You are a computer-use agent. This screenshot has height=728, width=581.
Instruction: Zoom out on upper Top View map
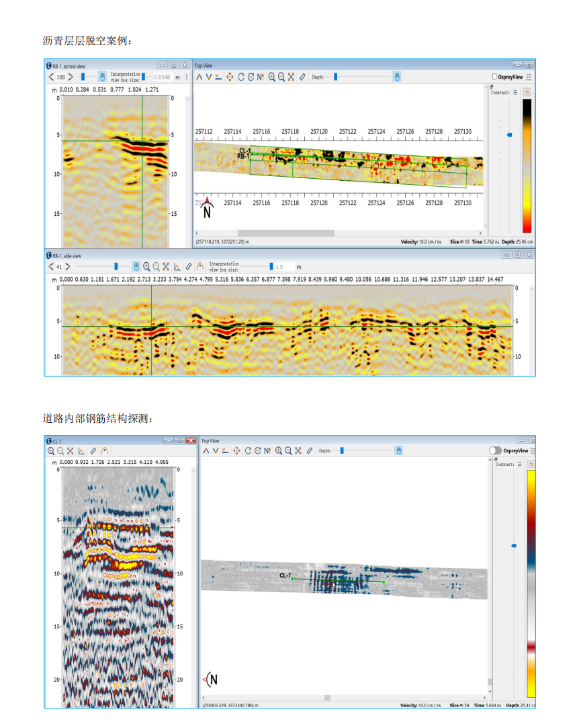281,77
